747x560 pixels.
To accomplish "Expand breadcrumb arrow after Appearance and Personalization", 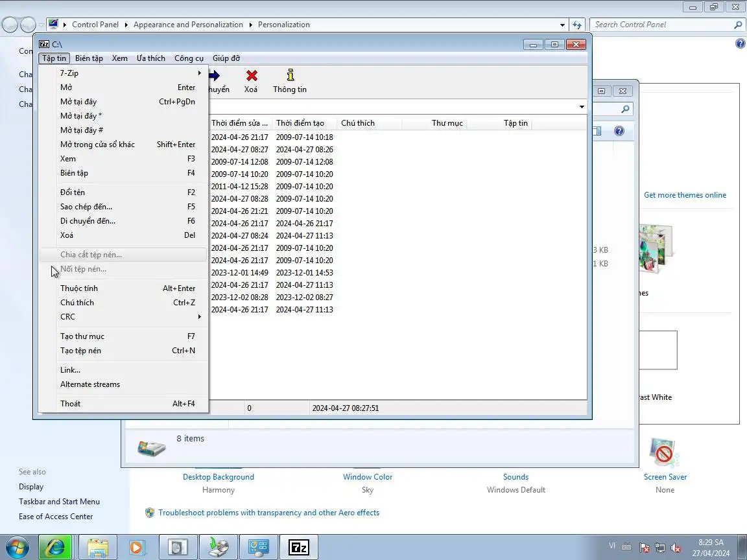I will click(x=250, y=25).
